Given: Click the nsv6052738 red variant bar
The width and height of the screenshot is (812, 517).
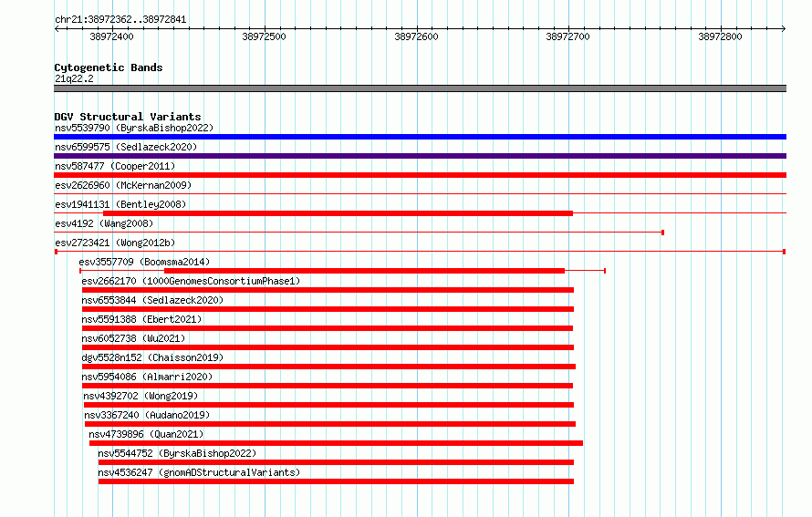Looking at the screenshot, I should coord(328,347).
